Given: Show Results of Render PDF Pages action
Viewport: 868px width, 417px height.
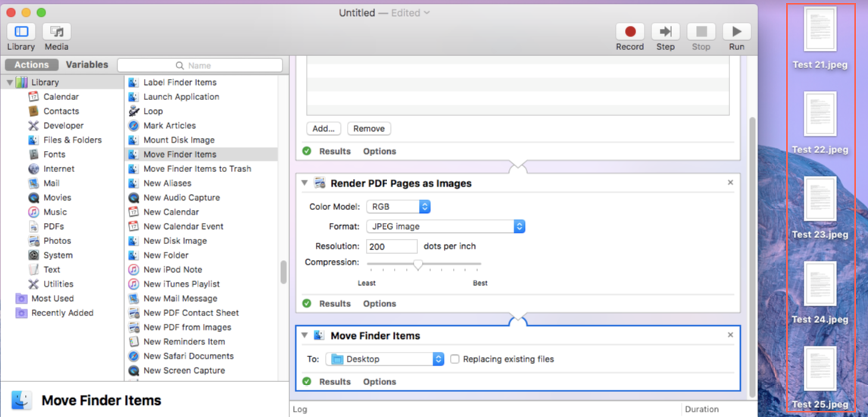Looking at the screenshot, I should pos(335,303).
